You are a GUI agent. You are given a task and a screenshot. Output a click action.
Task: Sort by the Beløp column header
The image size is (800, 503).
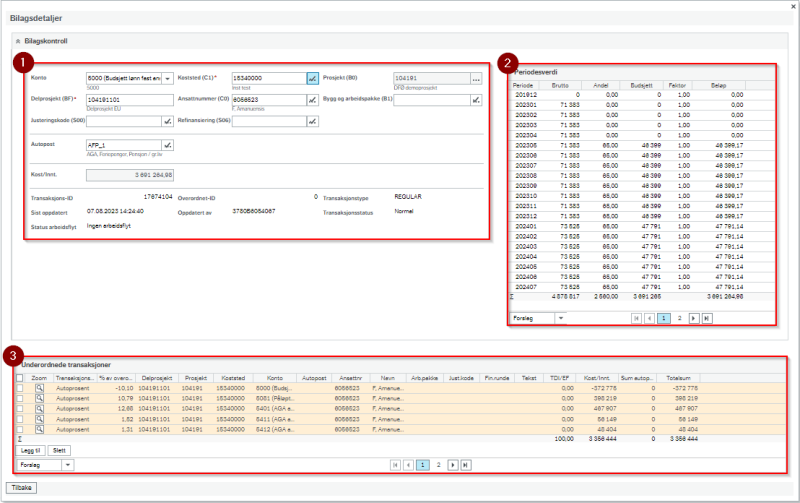[718, 86]
